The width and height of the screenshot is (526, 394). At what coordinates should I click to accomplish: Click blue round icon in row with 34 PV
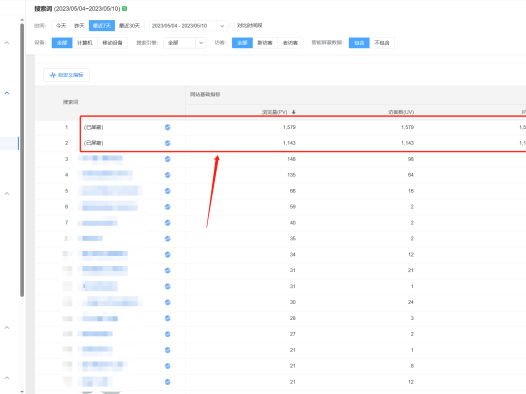click(x=167, y=255)
